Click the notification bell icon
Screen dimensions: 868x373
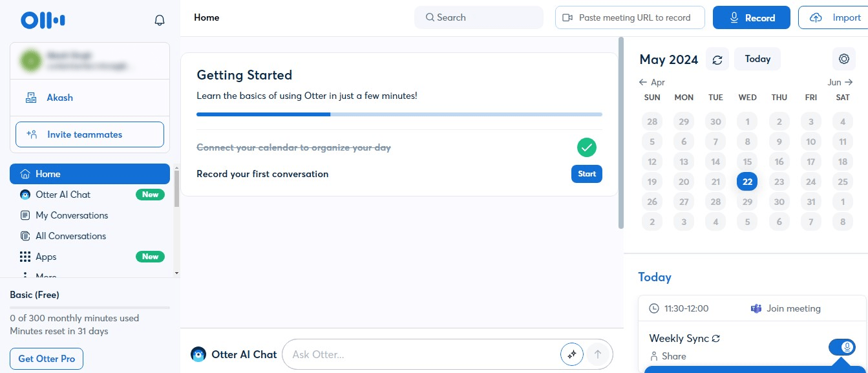[x=159, y=19]
